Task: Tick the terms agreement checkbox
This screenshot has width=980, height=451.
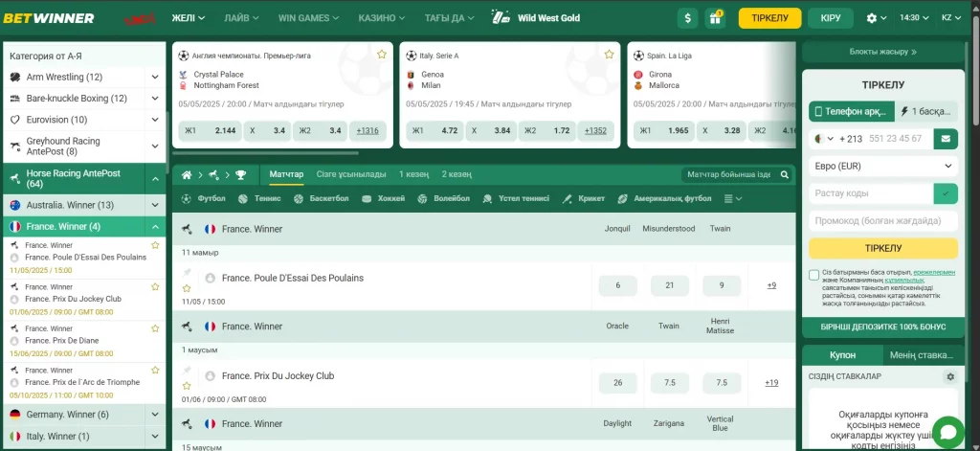Action: (813, 275)
